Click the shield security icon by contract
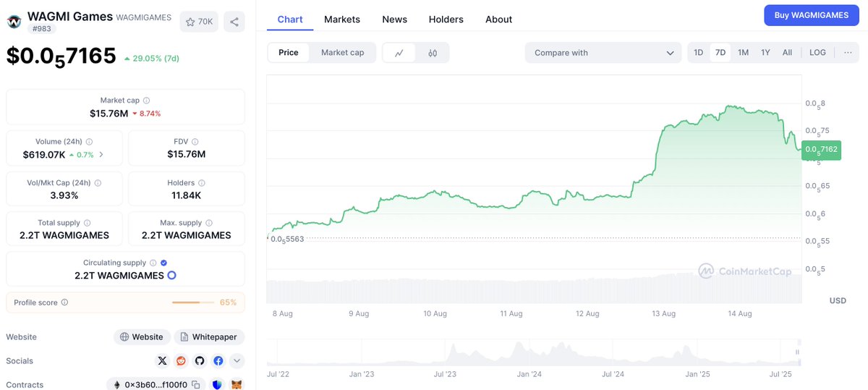This screenshot has width=868, height=390. pos(218,385)
